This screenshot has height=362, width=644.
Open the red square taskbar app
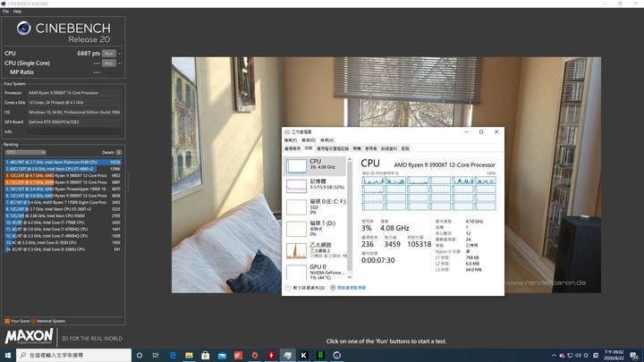(238, 355)
